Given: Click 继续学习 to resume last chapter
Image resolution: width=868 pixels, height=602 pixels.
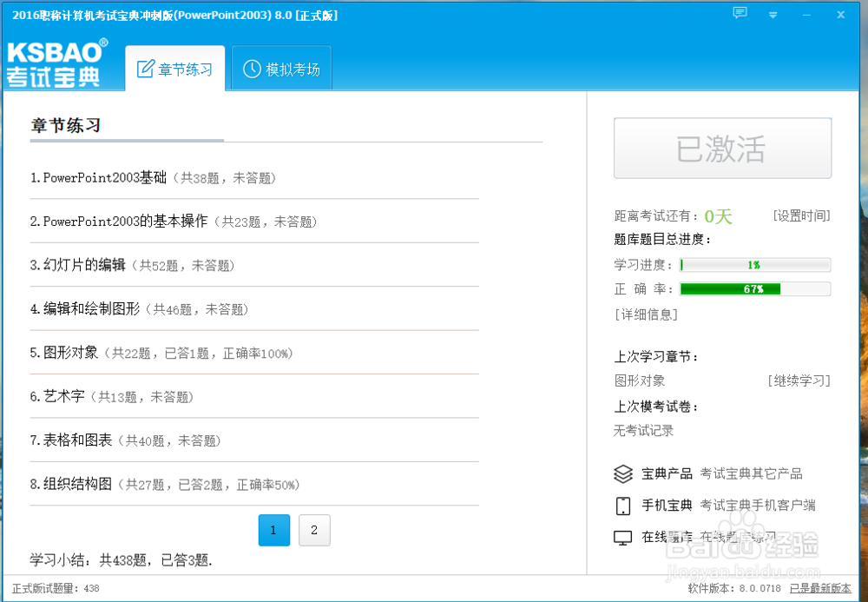Looking at the screenshot, I should (x=799, y=380).
